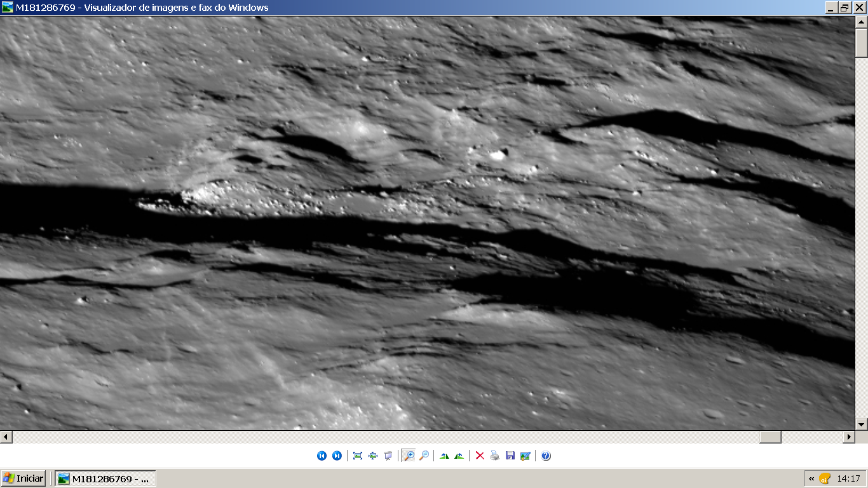The height and width of the screenshot is (488, 868).
Task: Rotate the image counterclockwise
Action: coord(459,456)
